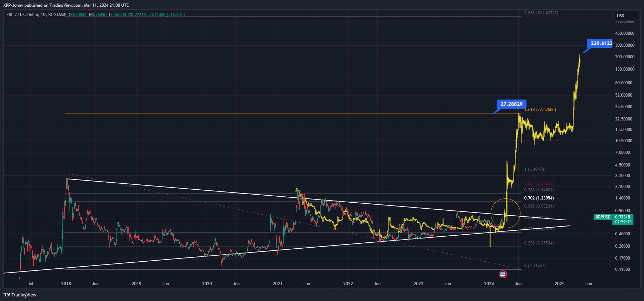This screenshot has height=301, width=644.
Task: Click the 2023 label on time axis
Action: 418,284
